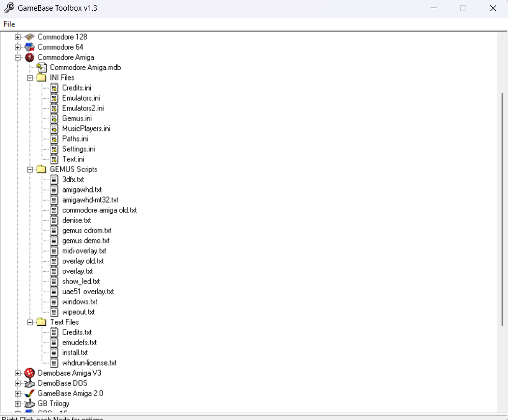Expand the GB Trilogy node

coord(18,404)
